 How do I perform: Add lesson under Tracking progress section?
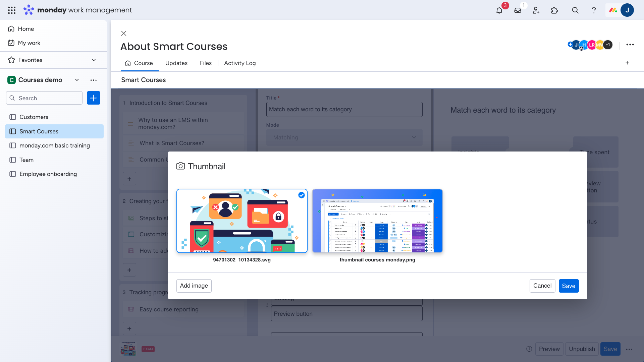point(129,328)
